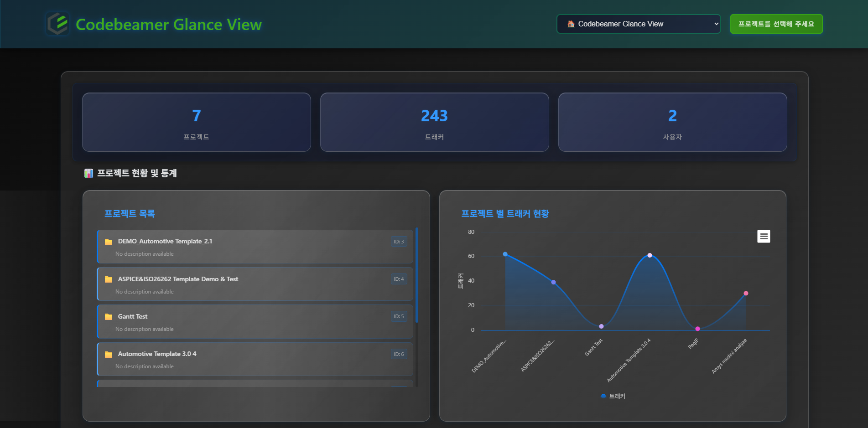
Task: Click the pink data point above Automotive Template 3.0 4
Action: [x=650, y=255]
